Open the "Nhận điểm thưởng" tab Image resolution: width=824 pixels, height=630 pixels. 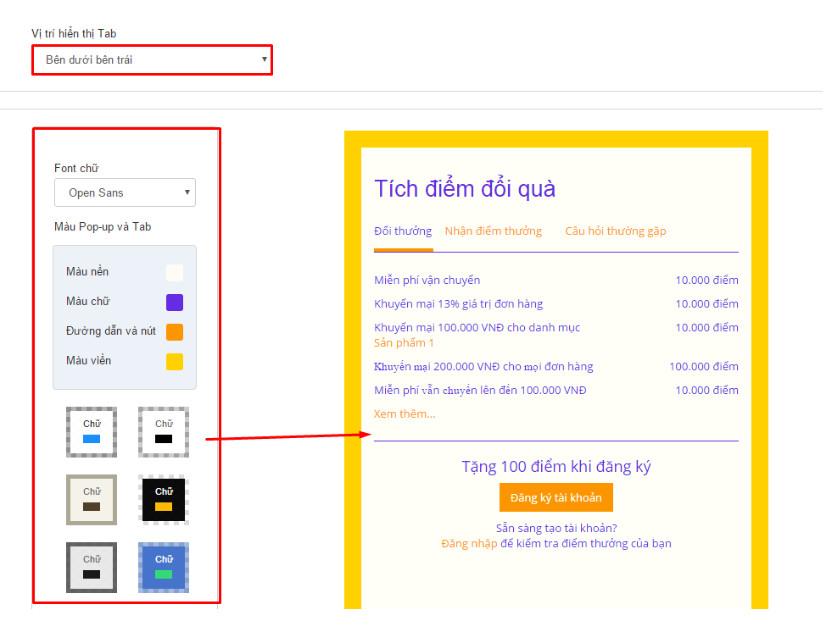493,231
